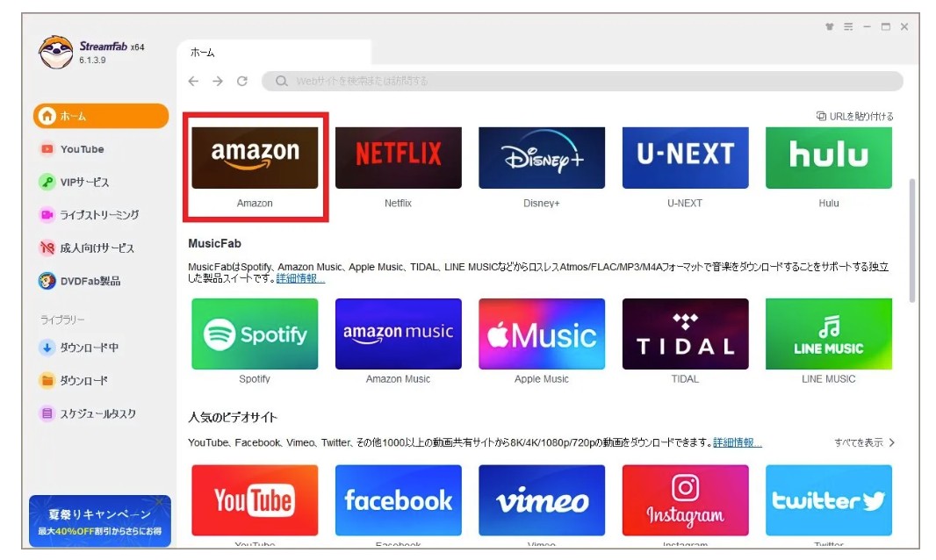Open the Netflix service tile
The image size is (936, 560).
tap(398, 158)
